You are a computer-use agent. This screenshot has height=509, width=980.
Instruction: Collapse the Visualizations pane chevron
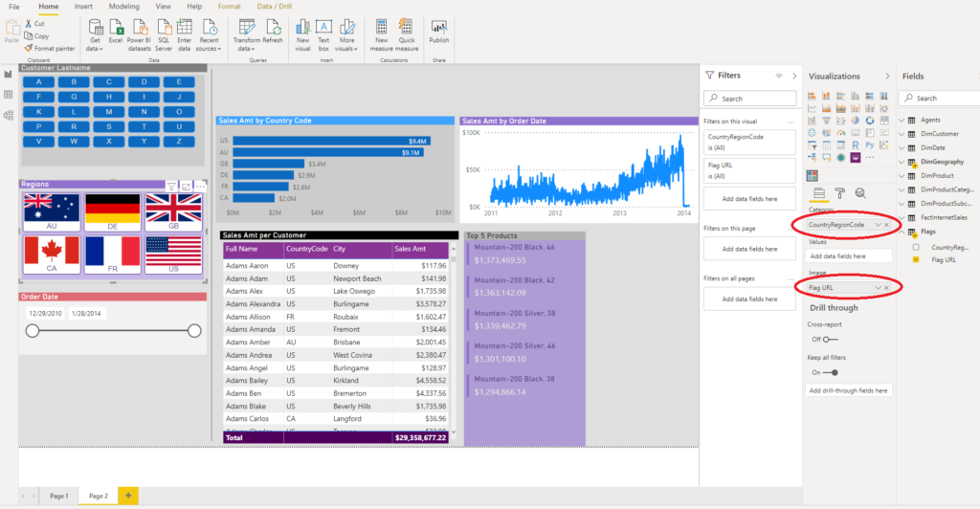pos(887,77)
